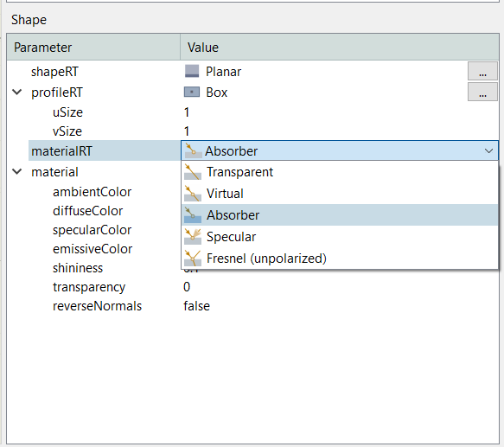Select the specularColor parameter
504x447 pixels.
93,230
